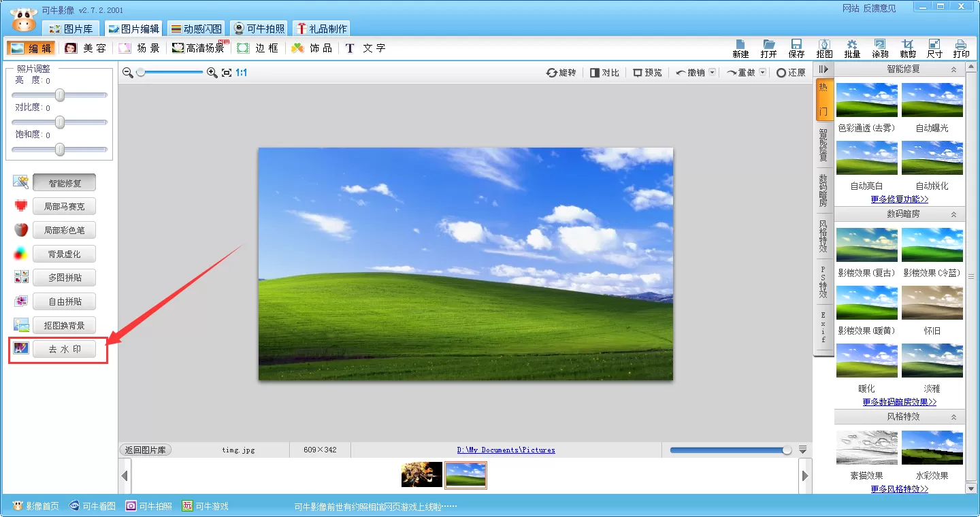This screenshot has width=980, height=517.
Task: Click the 饱和度 saturation slider
Action: (60, 149)
